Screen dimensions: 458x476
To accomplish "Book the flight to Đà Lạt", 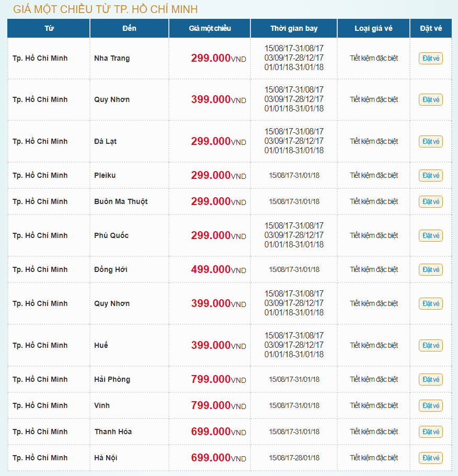I will tap(430, 141).
